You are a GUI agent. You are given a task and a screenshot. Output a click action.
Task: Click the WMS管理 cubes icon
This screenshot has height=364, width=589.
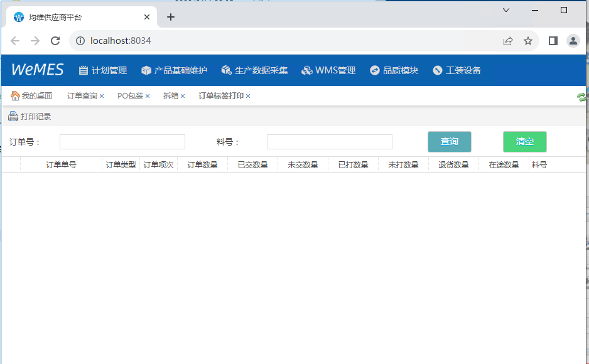coord(306,70)
